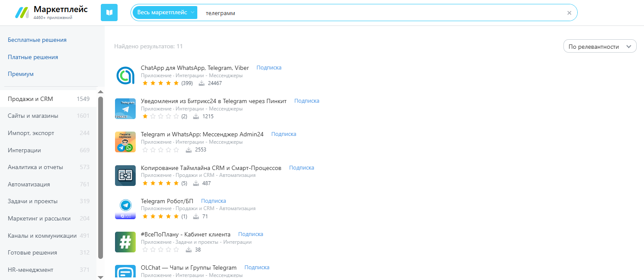
Task: Click the star rating of Telegram Робот/БП
Action: (160, 216)
